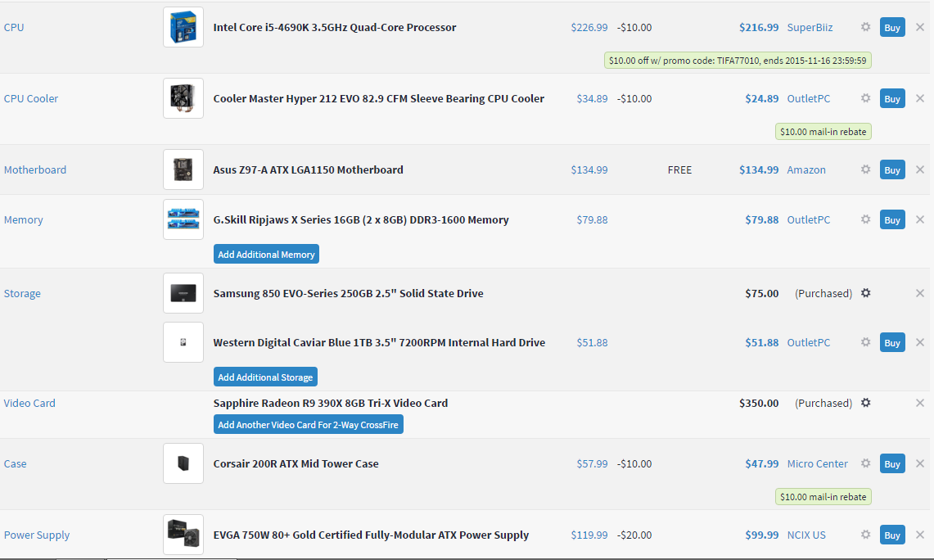This screenshot has width=934, height=560.
Task: Buy the G.Skill Ripjaws X memory
Action: pos(892,220)
